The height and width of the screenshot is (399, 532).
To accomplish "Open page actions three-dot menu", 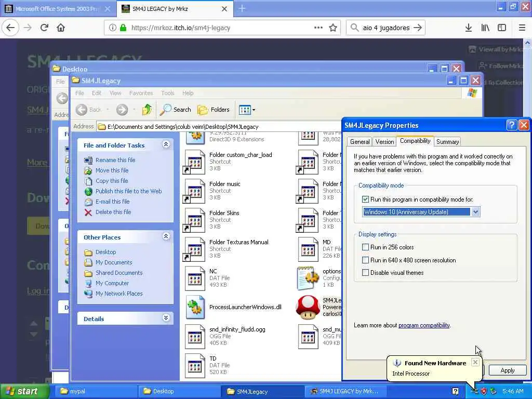I will point(318,28).
